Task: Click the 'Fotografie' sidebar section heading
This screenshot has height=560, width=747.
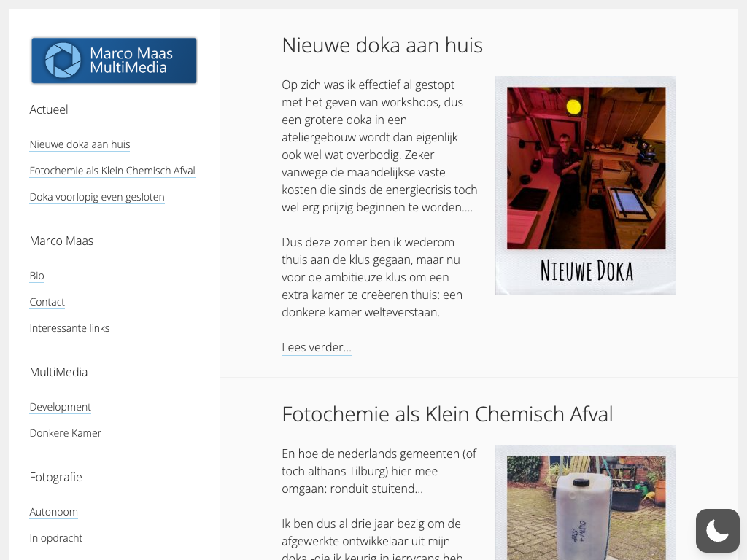Action: pos(55,477)
